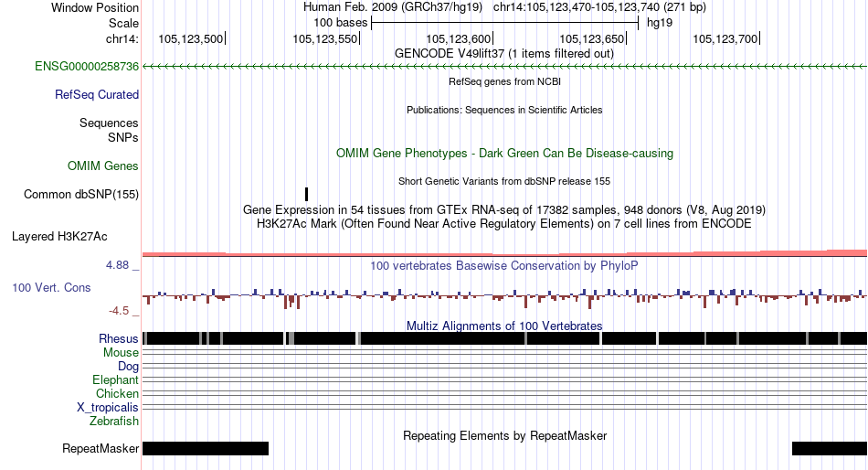Click the 100 bases scale bar
868x470 pixels.
coord(505,23)
